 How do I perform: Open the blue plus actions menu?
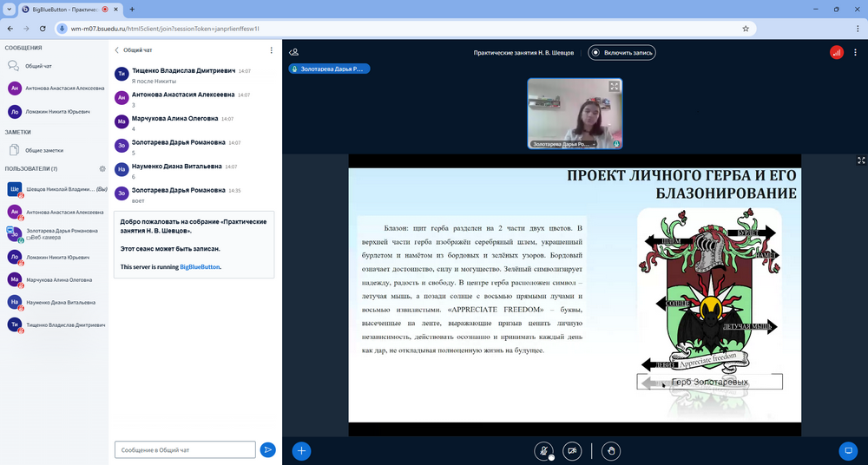point(301,450)
